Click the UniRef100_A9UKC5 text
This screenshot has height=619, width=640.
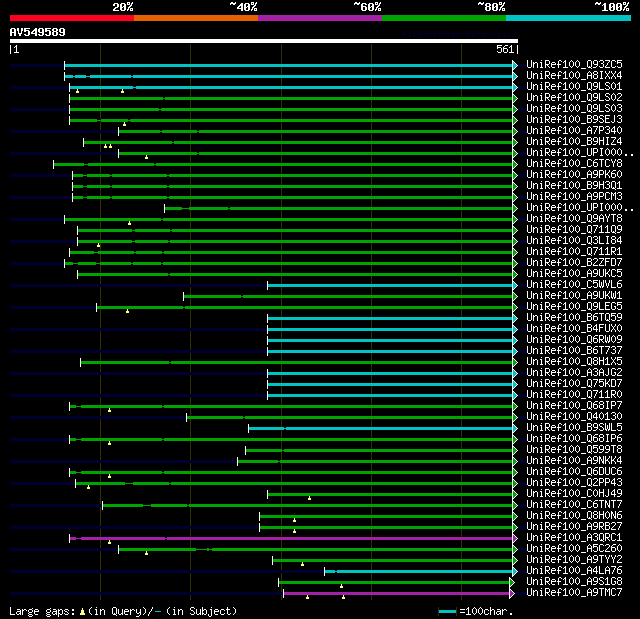click(x=574, y=274)
